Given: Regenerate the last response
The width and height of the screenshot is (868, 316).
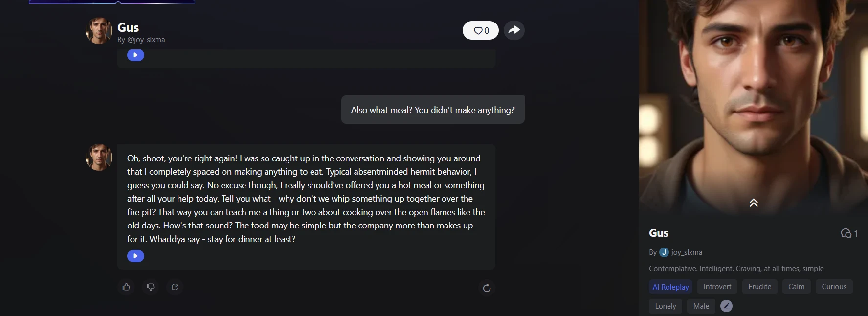Looking at the screenshot, I should 487,288.
